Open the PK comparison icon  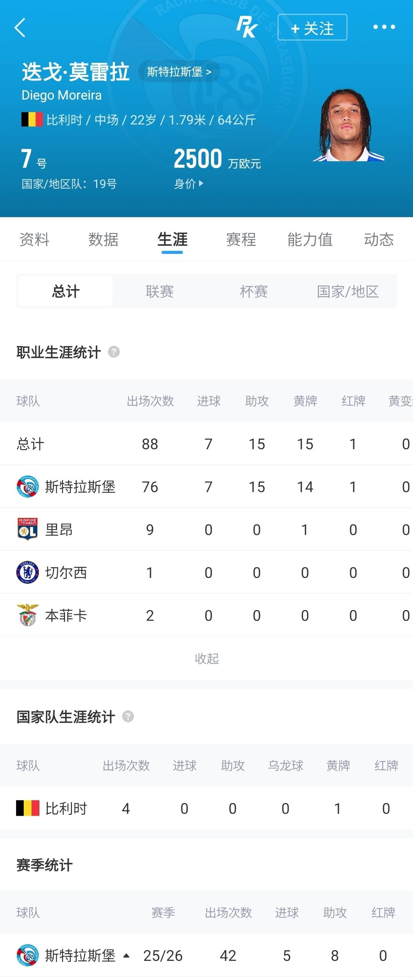247,27
